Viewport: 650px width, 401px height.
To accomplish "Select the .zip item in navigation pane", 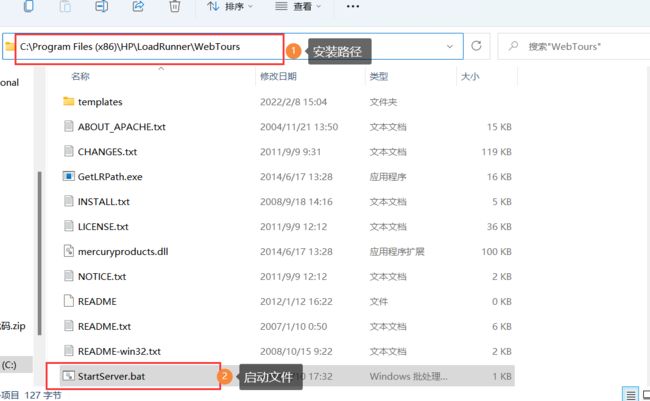I will (x=12, y=326).
